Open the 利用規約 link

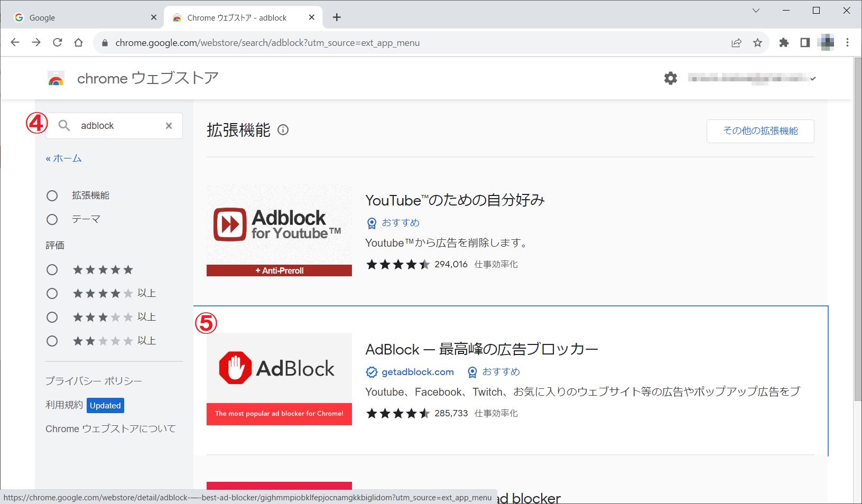(64, 405)
